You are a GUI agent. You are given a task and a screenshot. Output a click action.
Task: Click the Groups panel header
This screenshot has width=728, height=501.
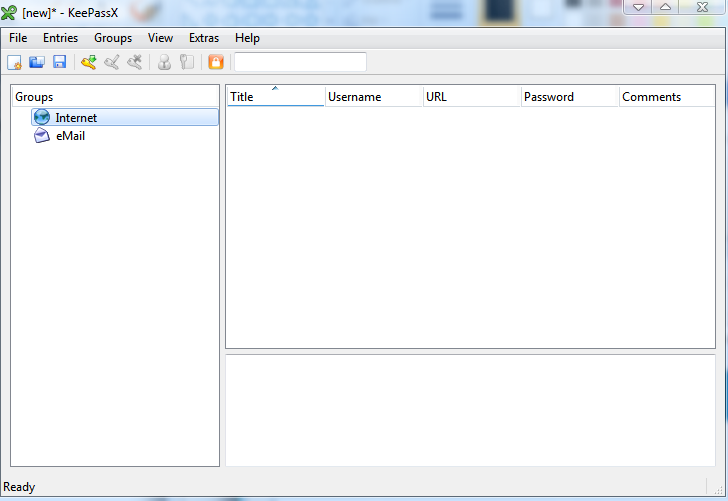click(x=115, y=97)
